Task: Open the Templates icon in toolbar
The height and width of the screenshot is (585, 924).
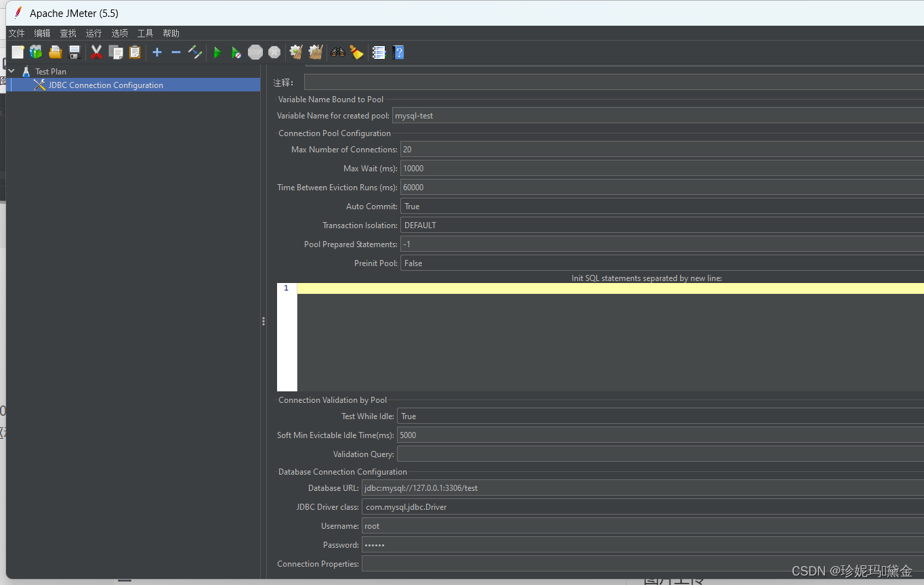Action: 36,52
